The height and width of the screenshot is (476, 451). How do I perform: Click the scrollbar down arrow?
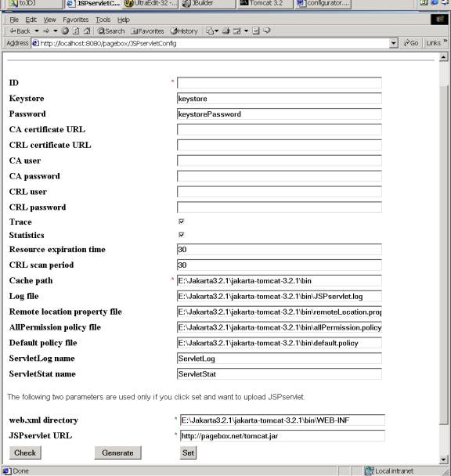pyautogui.click(x=443, y=460)
